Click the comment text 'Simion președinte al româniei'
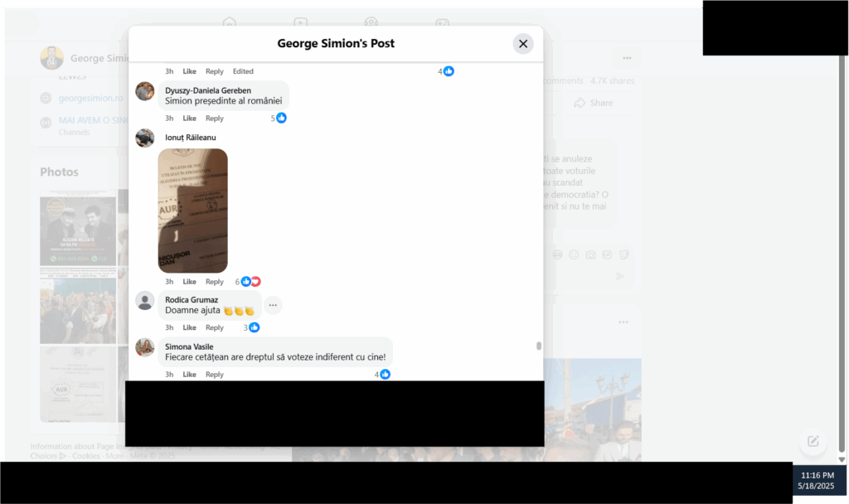The height and width of the screenshot is (504, 849). (x=224, y=100)
